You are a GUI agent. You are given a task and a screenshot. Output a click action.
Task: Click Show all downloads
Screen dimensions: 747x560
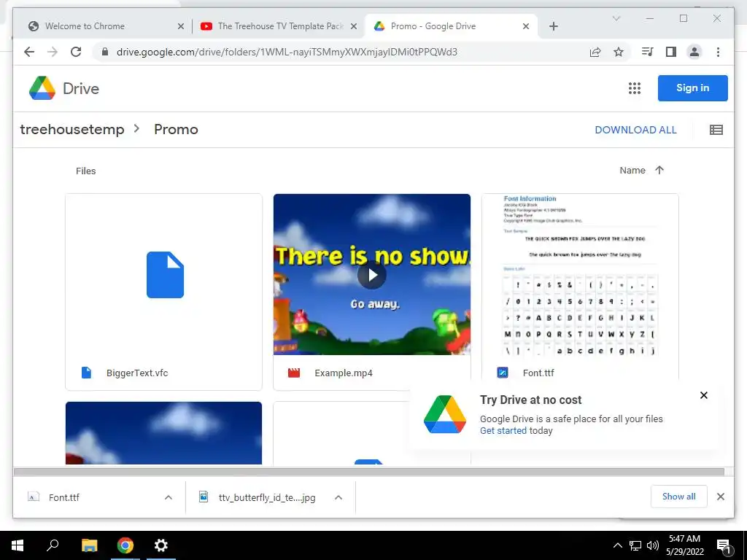(679, 497)
